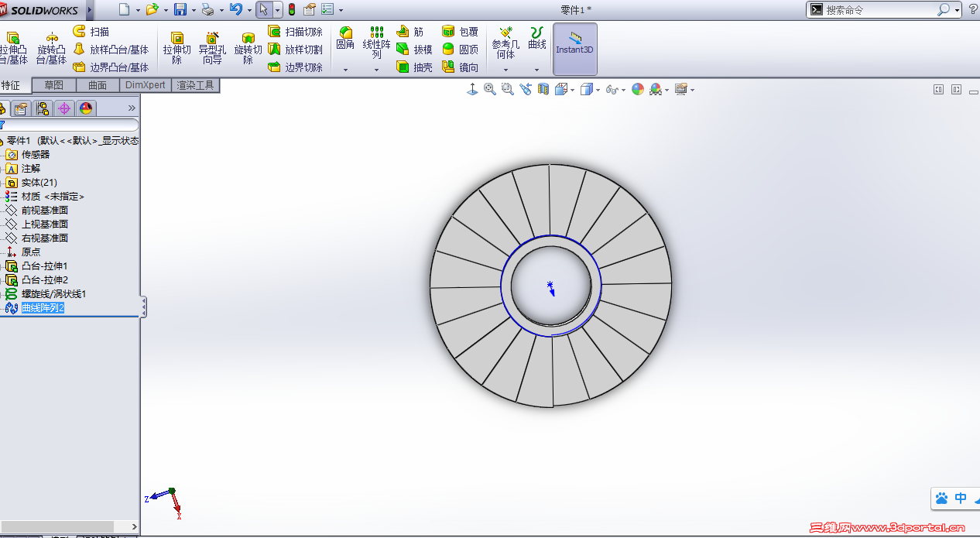The height and width of the screenshot is (538, 980).
Task: Select 扫描切除 swept cut tool
Action: [x=295, y=32]
